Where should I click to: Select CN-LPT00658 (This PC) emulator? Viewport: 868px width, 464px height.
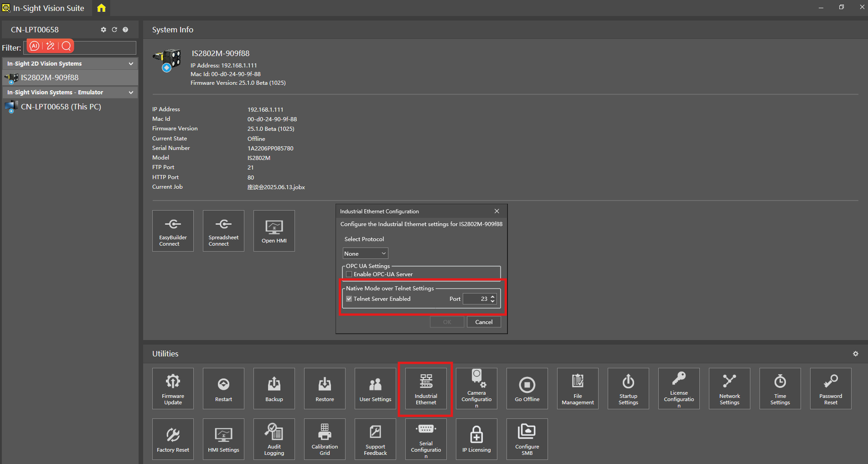[70, 107]
